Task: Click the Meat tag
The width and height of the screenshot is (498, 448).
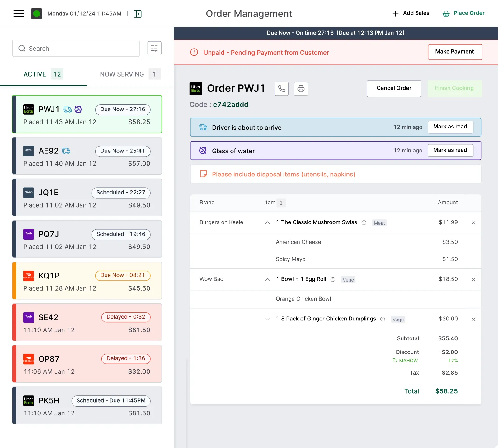Action: tap(379, 223)
